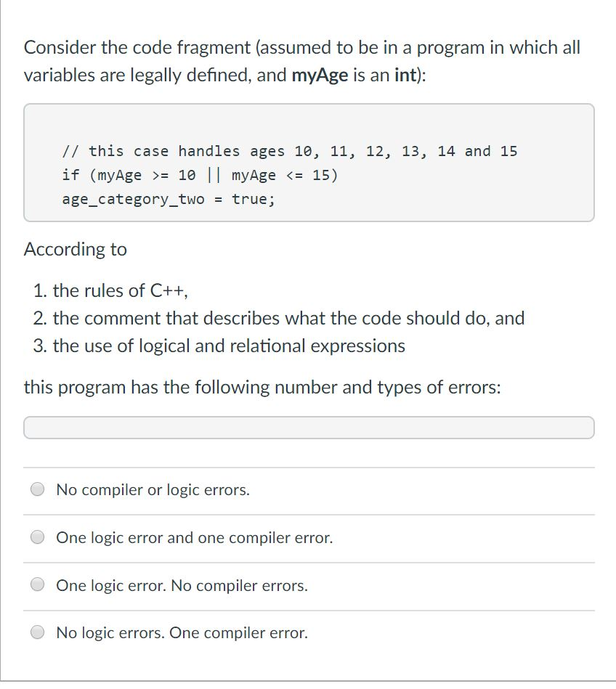616x689 pixels.
Task: Pick 'No logic errors. One compiler error.'
Action: click(x=37, y=632)
